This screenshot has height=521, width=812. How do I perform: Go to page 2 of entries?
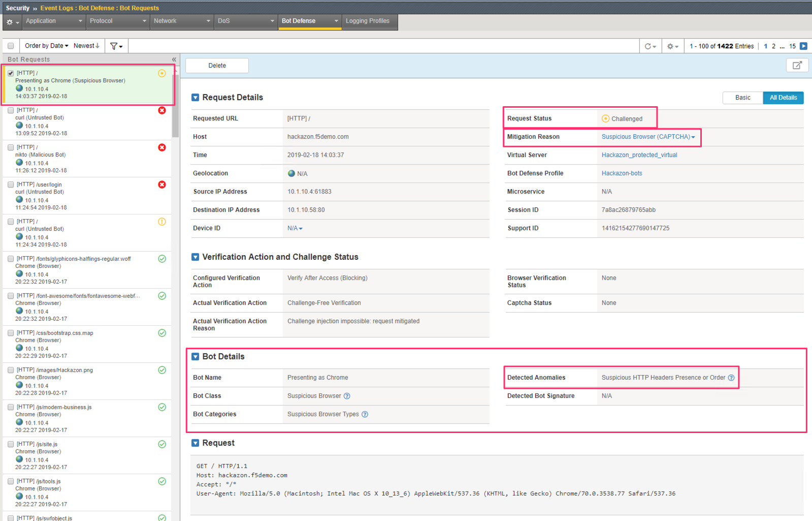(x=773, y=46)
